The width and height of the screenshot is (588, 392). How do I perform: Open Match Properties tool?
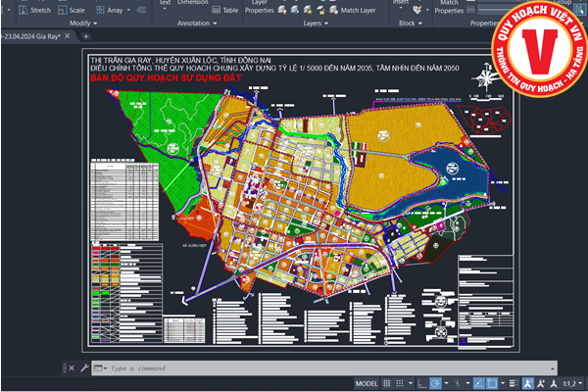click(x=449, y=7)
